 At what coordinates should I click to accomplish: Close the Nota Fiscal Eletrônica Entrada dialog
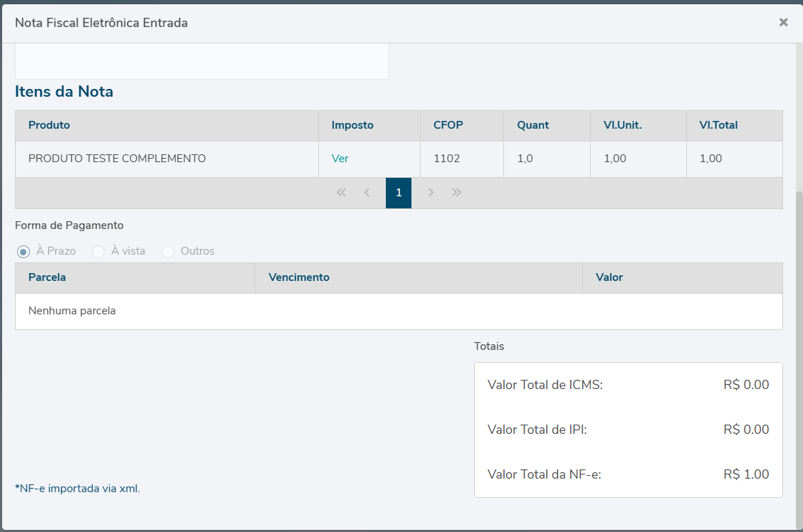(x=783, y=23)
